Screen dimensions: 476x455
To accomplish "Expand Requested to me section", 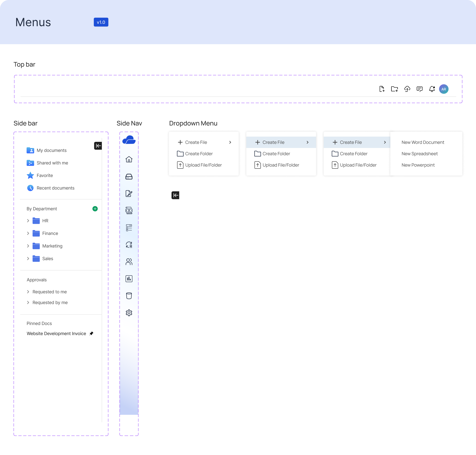I will 28,292.
